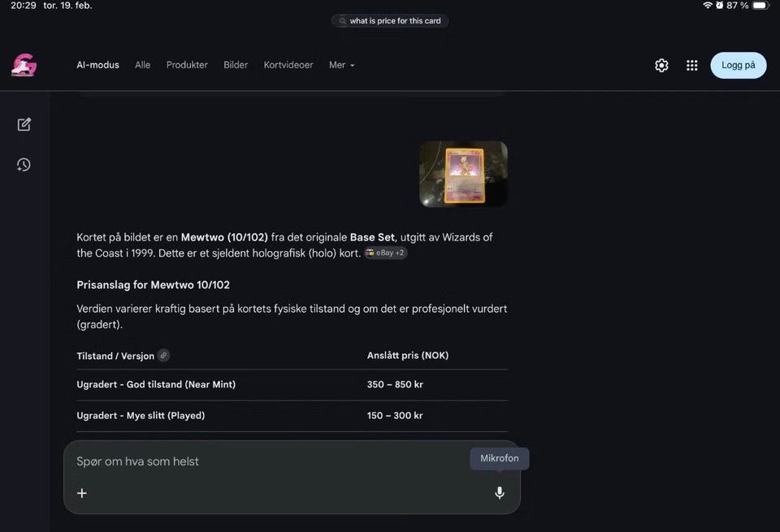Click the bold 'Mewtwo (10/102)' text
780x532 pixels.
coord(224,237)
